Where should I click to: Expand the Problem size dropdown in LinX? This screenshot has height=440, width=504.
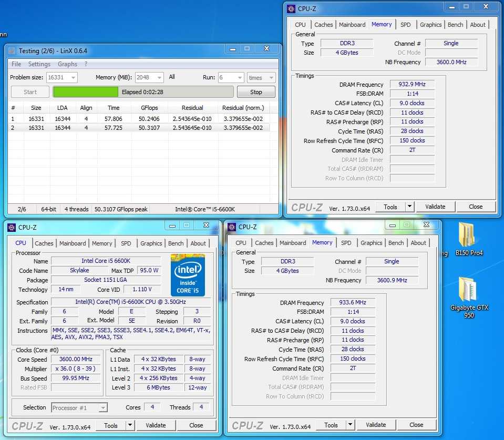point(73,78)
